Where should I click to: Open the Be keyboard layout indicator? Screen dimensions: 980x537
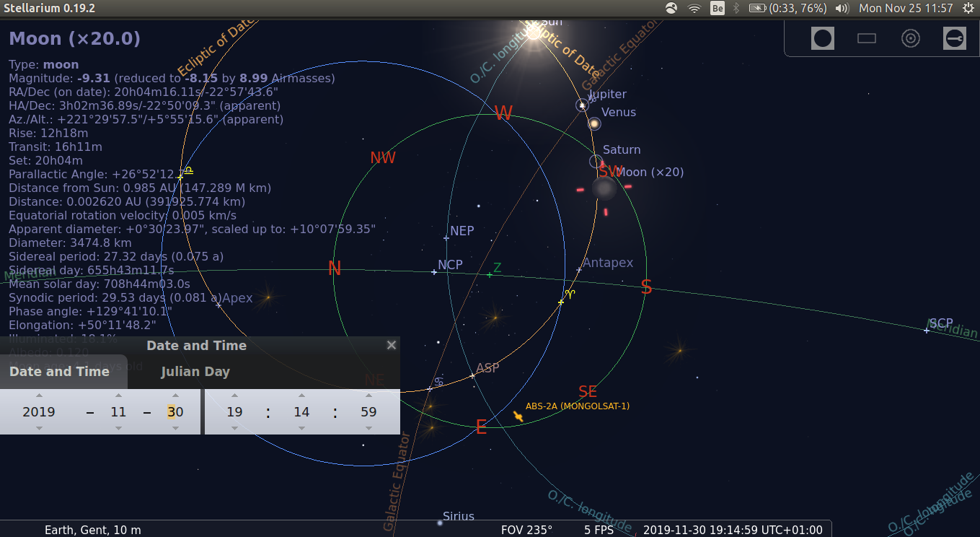coord(718,9)
